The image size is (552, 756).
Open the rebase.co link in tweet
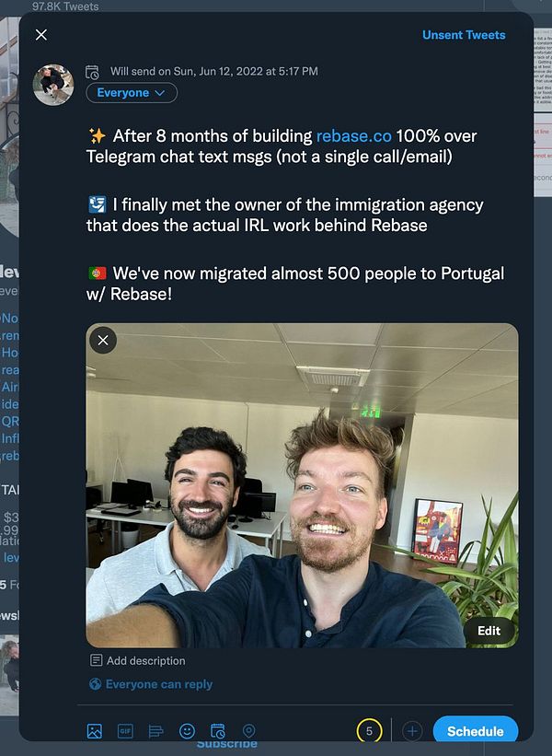point(353,136)
